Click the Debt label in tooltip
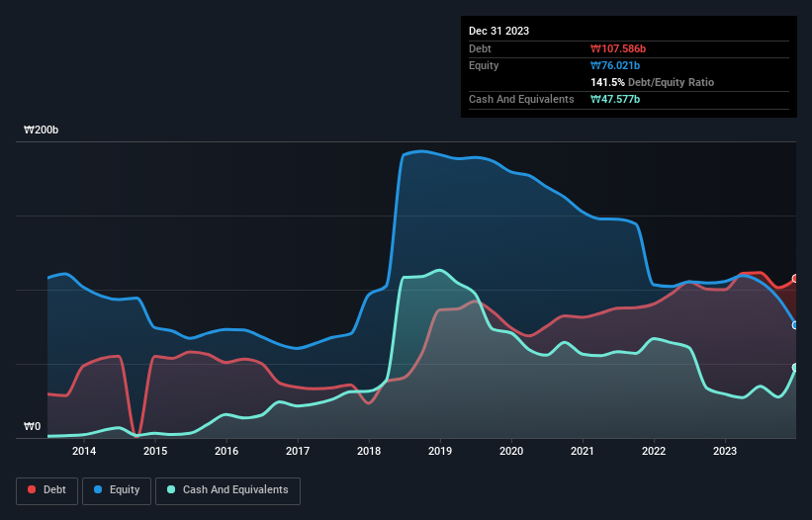 pos(480,48)
